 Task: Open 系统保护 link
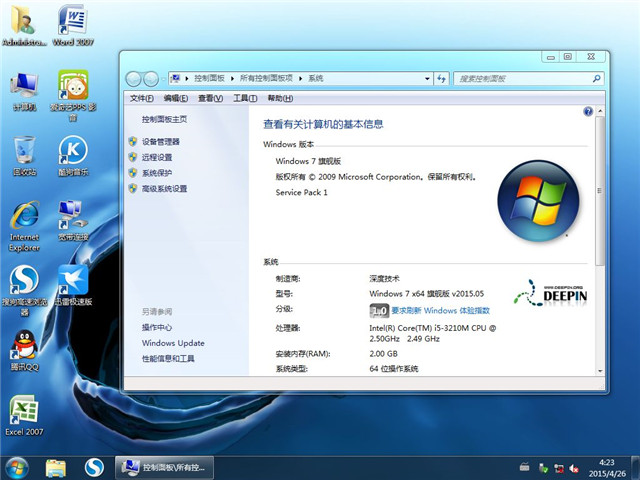point(157,173)
